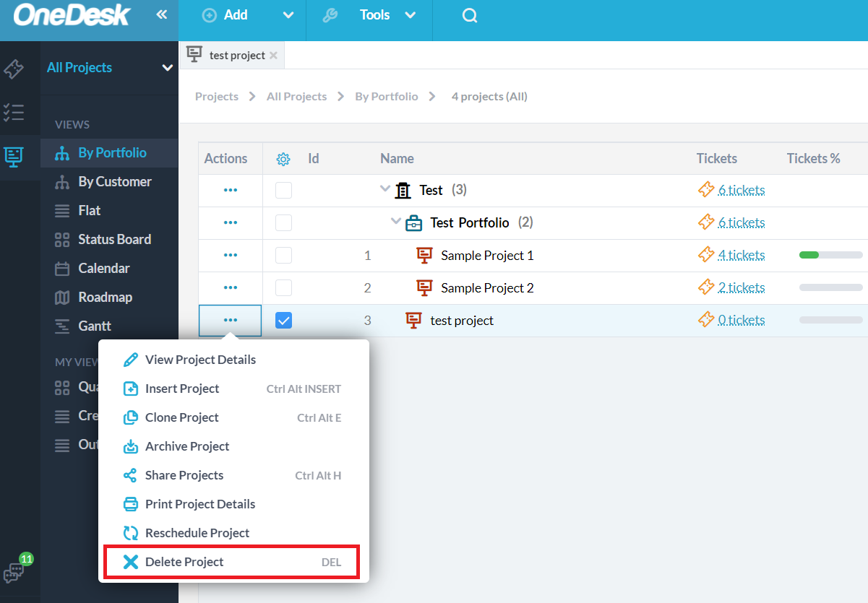Click the Reschedule Project arrows icon
Viewport: 868px width, 603px height.
click(131, 533)
